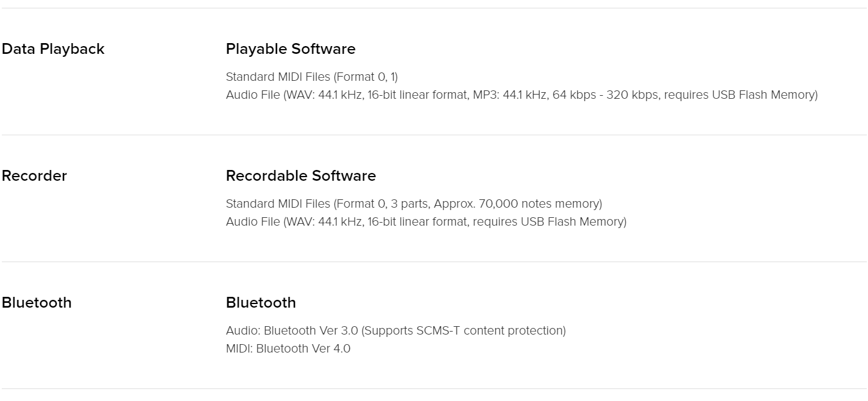Click the bold Bluetooth heading in spec column
The width and height of the screenshot is (868, 401).
261,303
